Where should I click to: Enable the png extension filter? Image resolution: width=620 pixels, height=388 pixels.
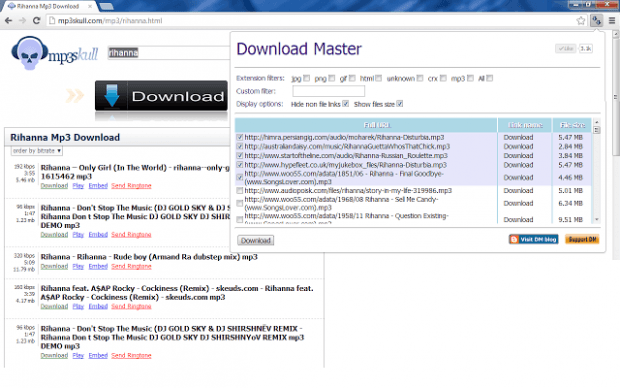332,78
